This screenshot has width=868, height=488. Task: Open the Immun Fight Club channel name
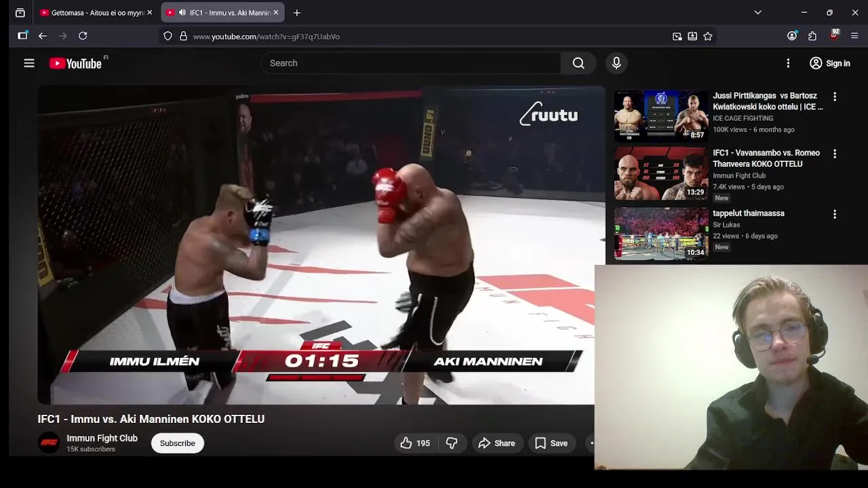(102, 438)
